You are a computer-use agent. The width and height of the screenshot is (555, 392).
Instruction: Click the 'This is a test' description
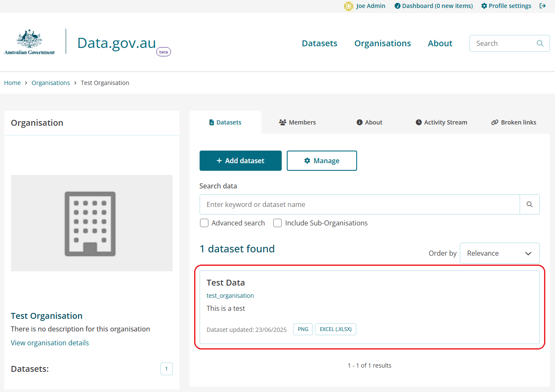(226, 308)
